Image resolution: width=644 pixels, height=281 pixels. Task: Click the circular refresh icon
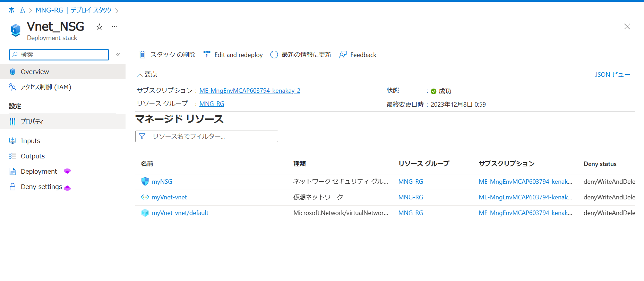pos(274,55)
